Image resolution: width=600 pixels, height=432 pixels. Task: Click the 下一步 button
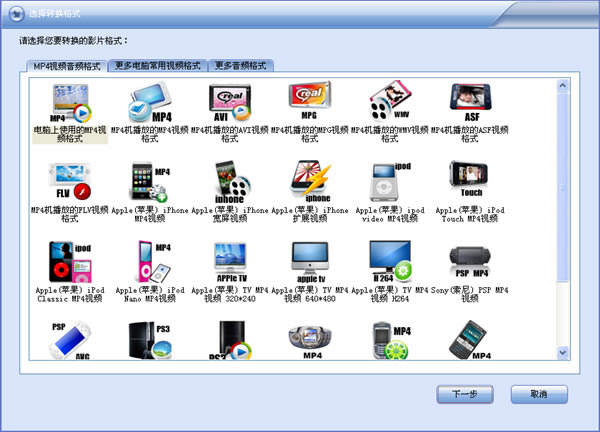(x=465, y=394)
